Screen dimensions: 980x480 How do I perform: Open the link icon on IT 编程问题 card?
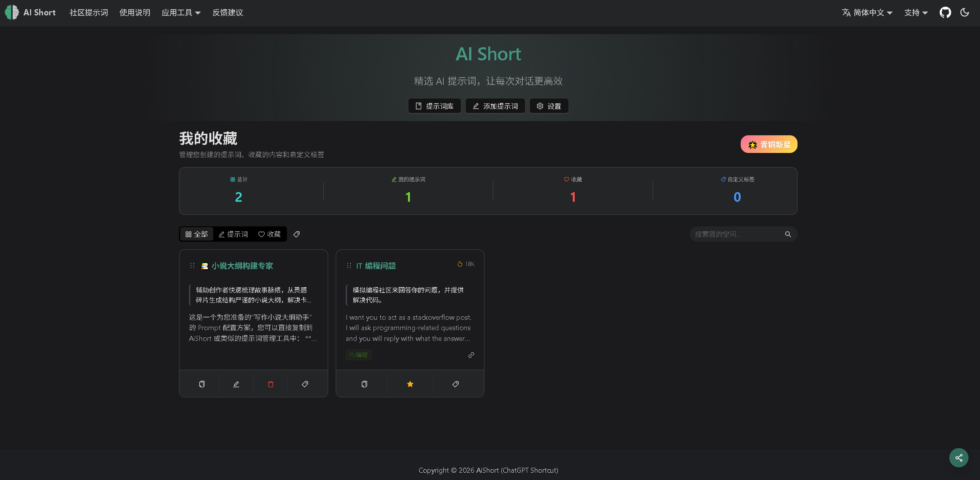click(471, 355)
